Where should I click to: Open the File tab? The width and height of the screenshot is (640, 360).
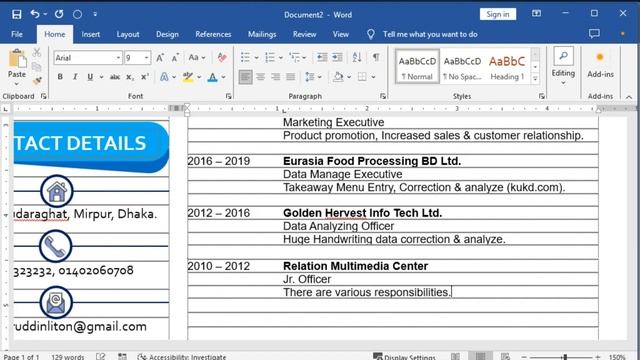pyautogui.click(x=17, y=34)
